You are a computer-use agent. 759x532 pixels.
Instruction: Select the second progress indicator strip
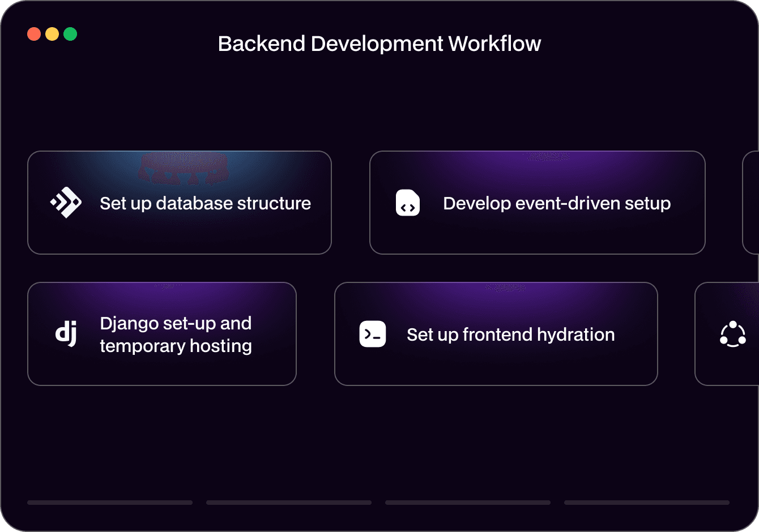coord(288,502)
